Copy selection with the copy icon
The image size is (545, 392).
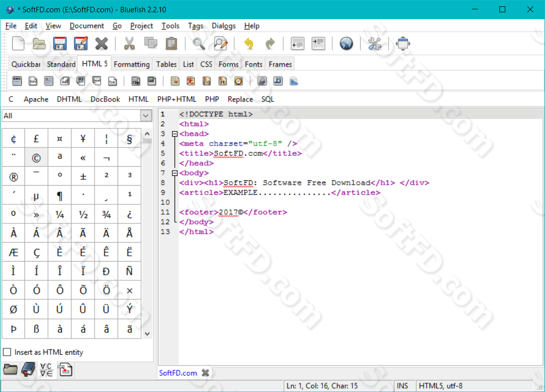coord(150,44)
